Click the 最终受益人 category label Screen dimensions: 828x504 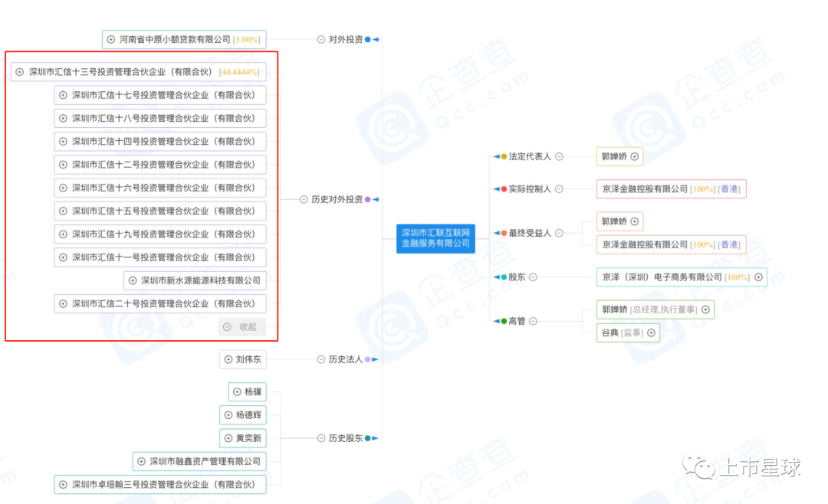530,234
